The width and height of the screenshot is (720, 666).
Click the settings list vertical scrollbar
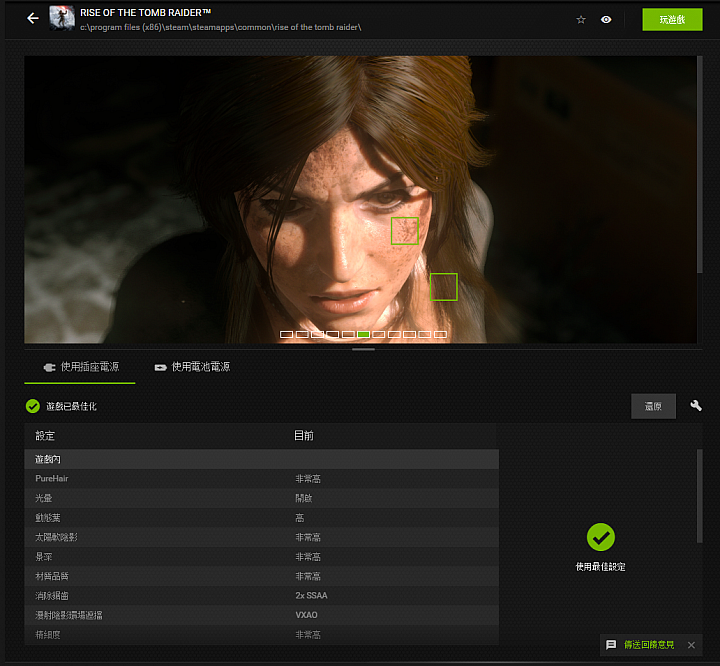click(x=700, y=496)
